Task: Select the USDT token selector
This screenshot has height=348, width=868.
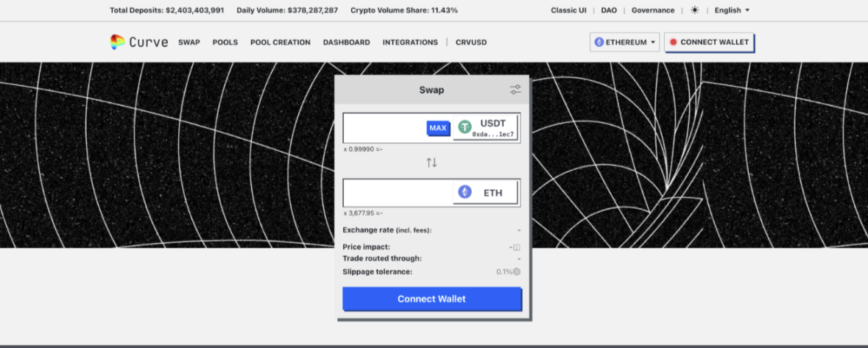Action: [x=486, y=127]
